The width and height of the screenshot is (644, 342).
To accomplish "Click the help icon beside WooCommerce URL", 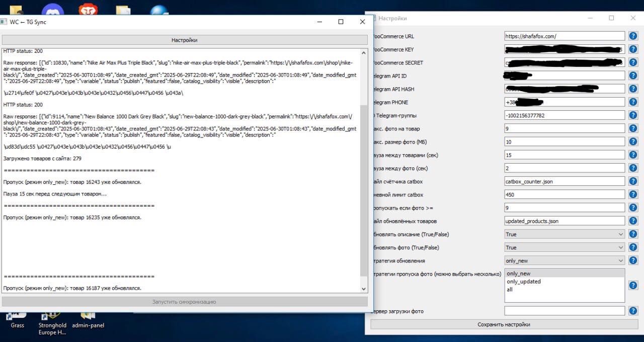I will 633,36.
